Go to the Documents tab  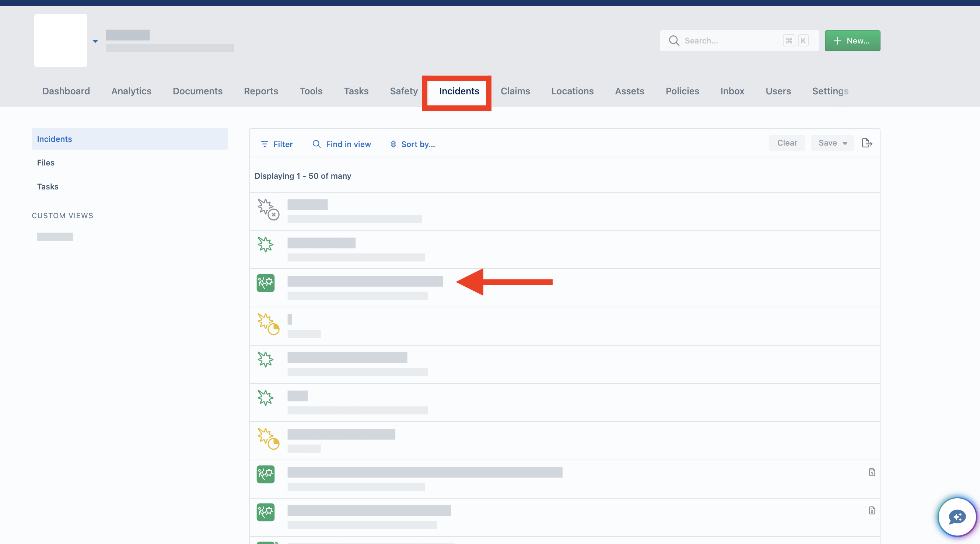197,91
